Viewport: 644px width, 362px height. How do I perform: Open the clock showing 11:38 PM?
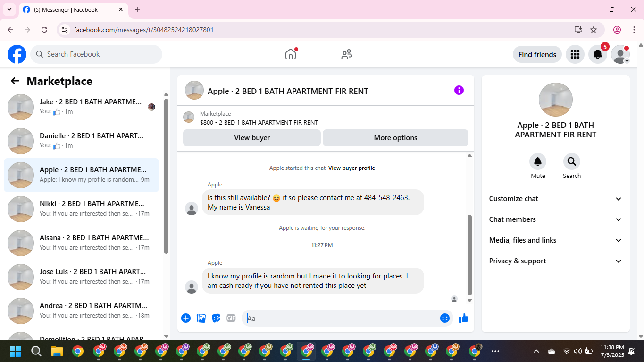[612, 351]
